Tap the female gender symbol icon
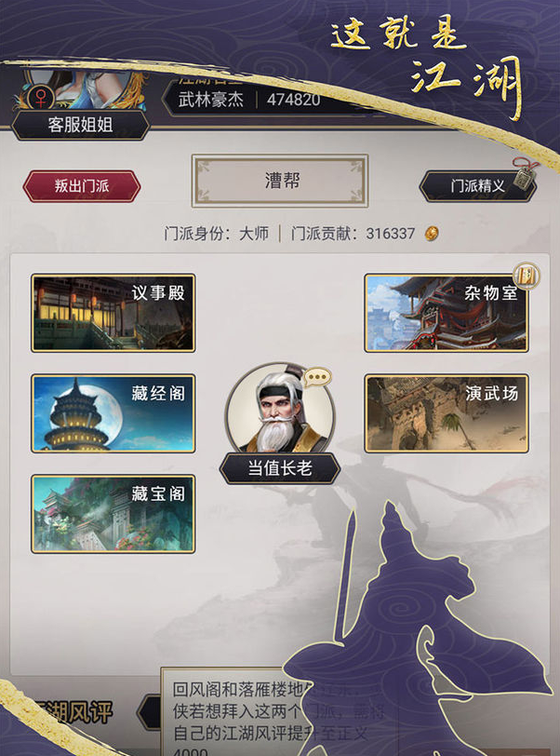 click(41, 98)
